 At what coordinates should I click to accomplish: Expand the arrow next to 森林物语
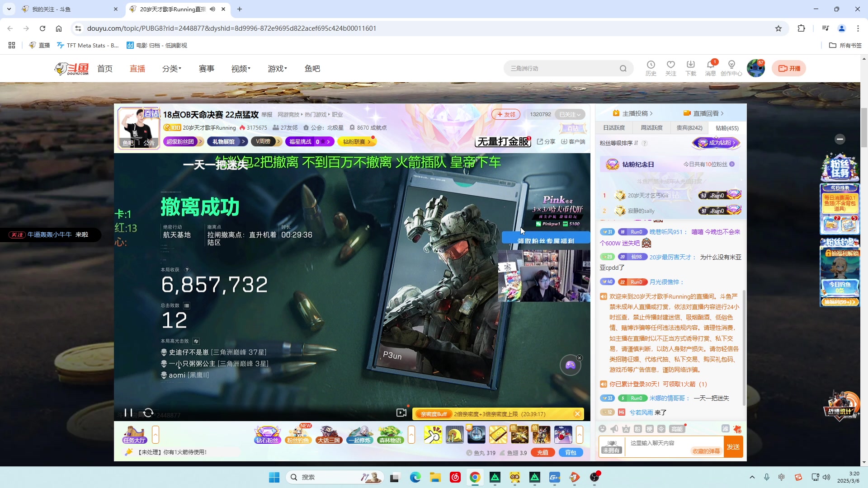point(411,435)
